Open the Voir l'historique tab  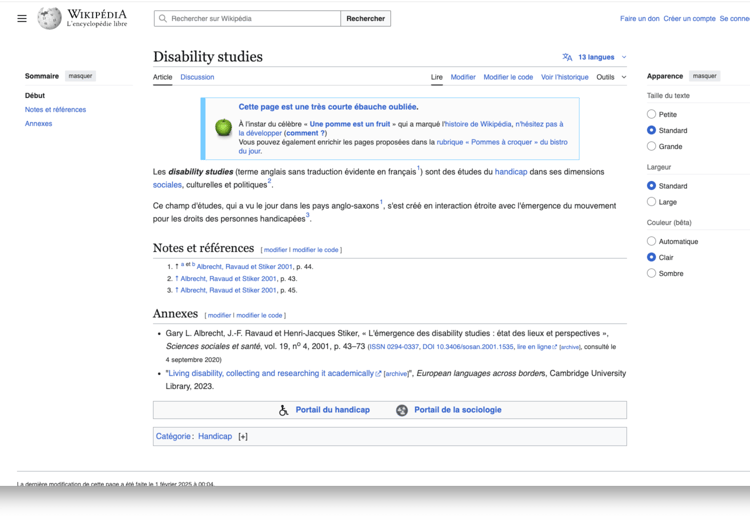(564, 77)
